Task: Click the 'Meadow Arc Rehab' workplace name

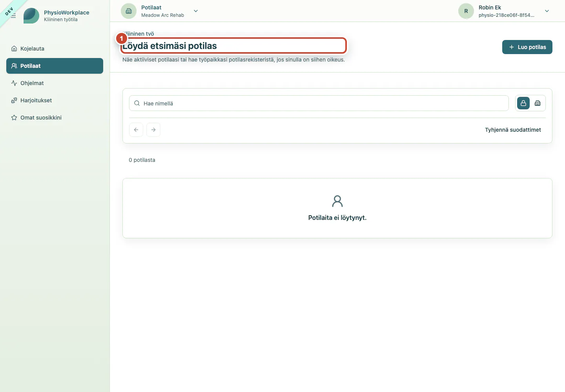Action: (x=162, y=15)
